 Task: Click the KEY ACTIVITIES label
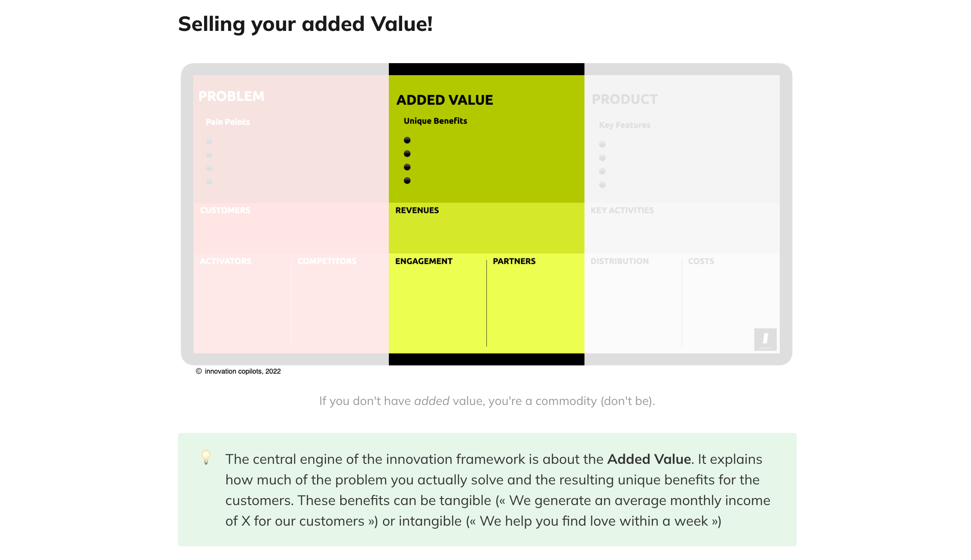tap(622, 210)
